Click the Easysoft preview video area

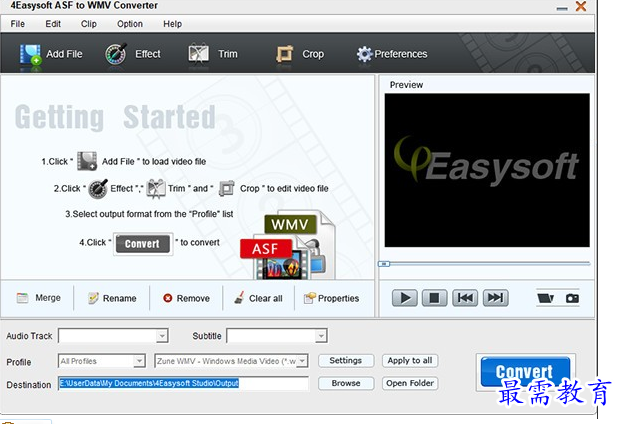point(487,170)
